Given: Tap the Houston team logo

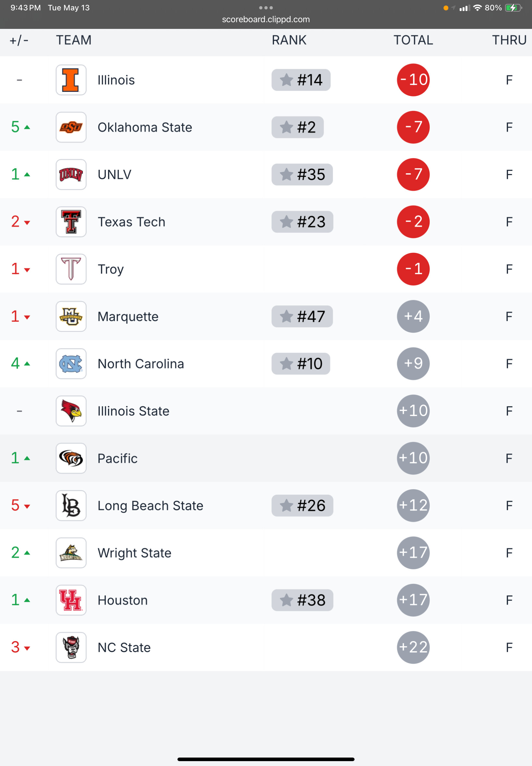Looking at the screenshot, I should 71,600.
